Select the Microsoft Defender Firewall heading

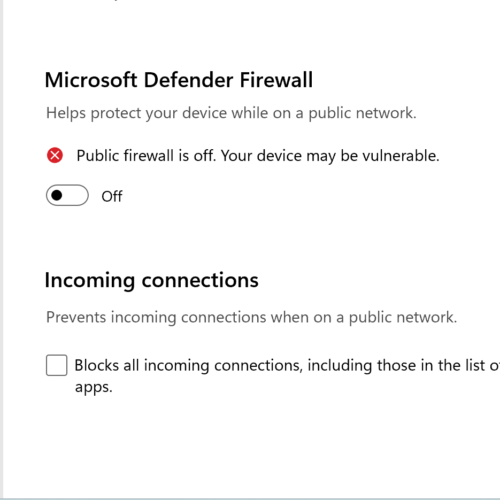179,80
